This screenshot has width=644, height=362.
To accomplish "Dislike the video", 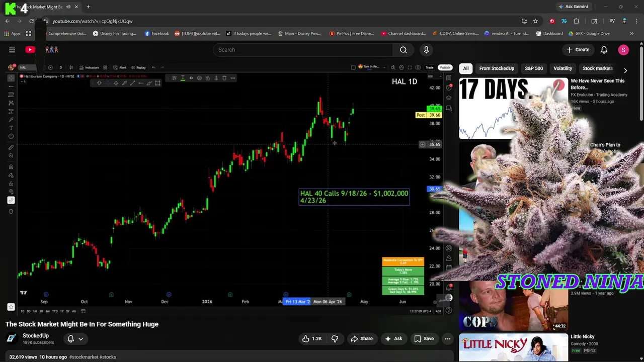I will point(335,339).
